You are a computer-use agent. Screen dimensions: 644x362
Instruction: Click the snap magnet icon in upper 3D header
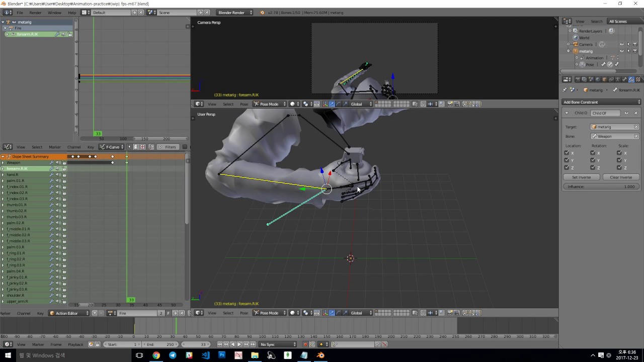click(423, 104)
